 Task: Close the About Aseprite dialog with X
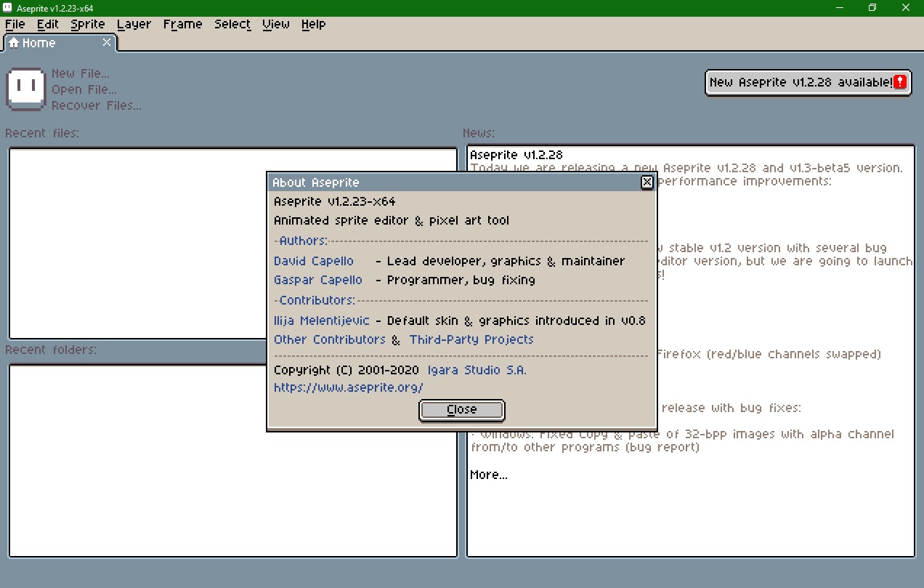(x=647, y=182)
